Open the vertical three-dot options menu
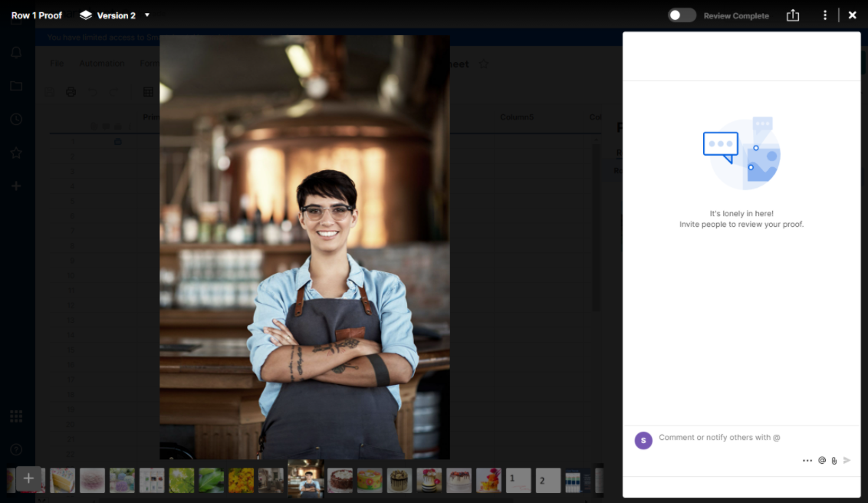Viewport: 868px width, 503px height. (x=825, y=15)
